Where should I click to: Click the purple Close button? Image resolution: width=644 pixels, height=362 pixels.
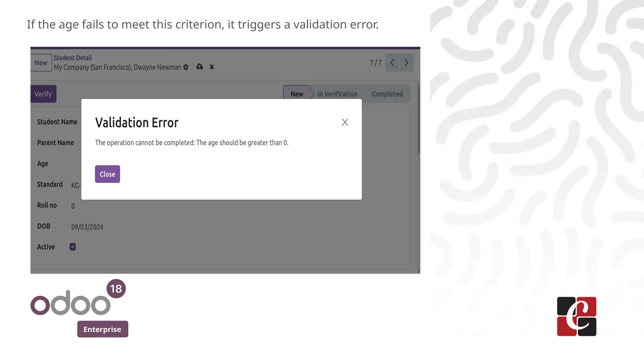tap(107, 174)
